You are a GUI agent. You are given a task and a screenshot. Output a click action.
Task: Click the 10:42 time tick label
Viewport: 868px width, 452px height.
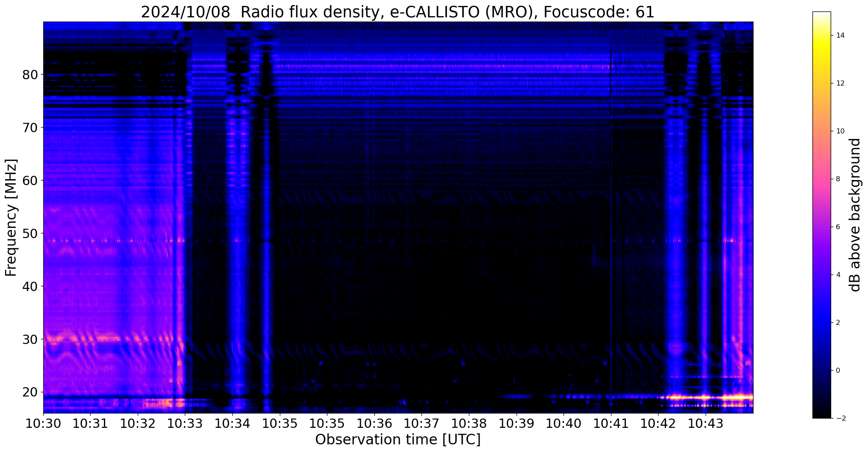point(658,423)
